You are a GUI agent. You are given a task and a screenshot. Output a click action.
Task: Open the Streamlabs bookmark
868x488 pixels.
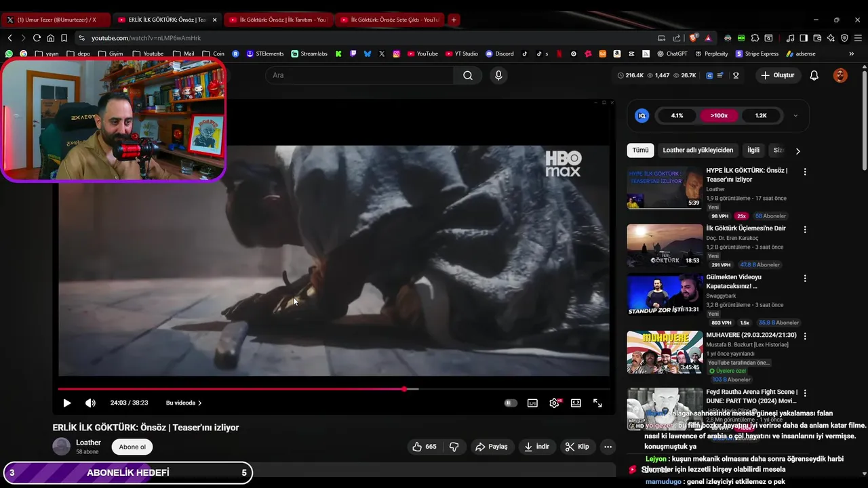click(x=309, y=54)
